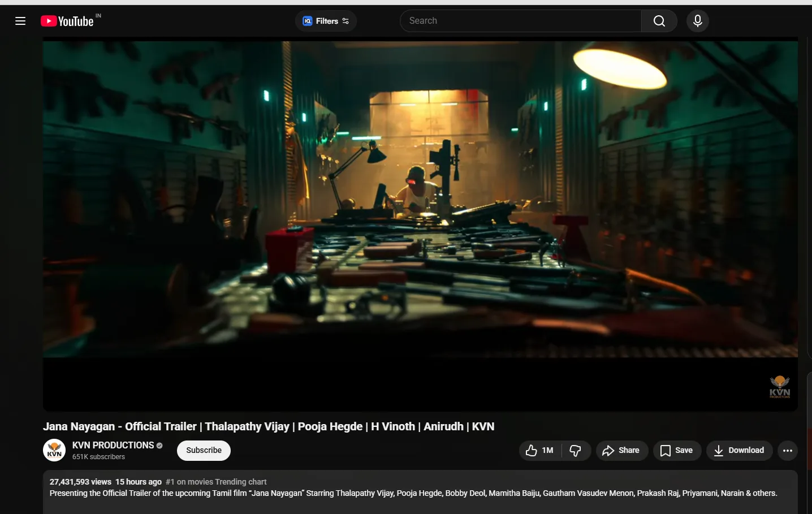This screenshot has width=812, height=514.
Task: Click the video player to pause
Action: (x=420, y=198)
